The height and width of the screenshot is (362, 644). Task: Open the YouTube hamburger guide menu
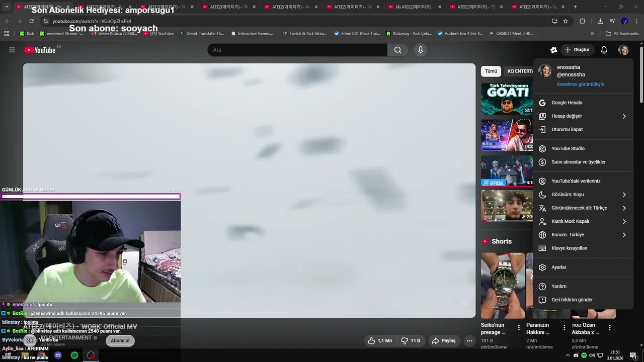[12, 50]
